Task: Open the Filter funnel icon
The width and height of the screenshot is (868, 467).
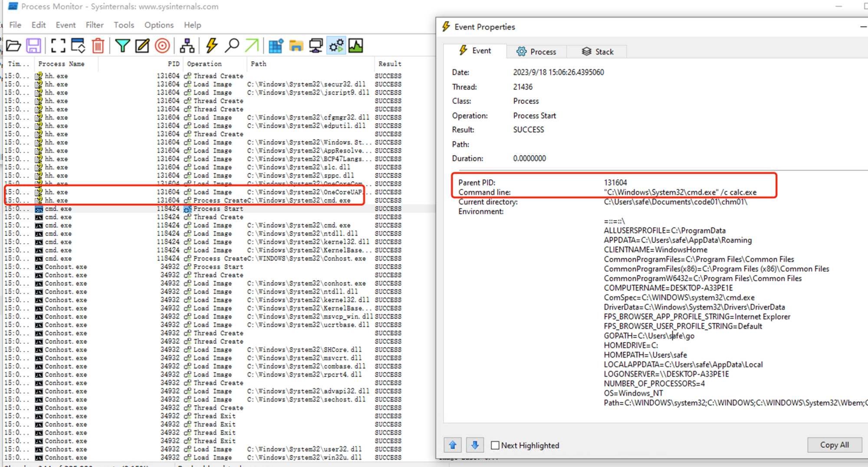Action: 123,46
